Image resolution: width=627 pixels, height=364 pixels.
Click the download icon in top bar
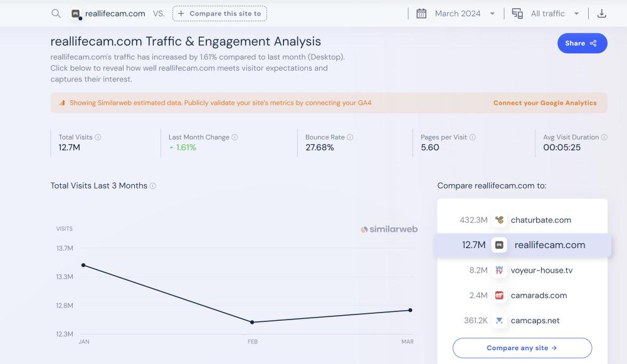pyautogui.click(x=601, y=14)
